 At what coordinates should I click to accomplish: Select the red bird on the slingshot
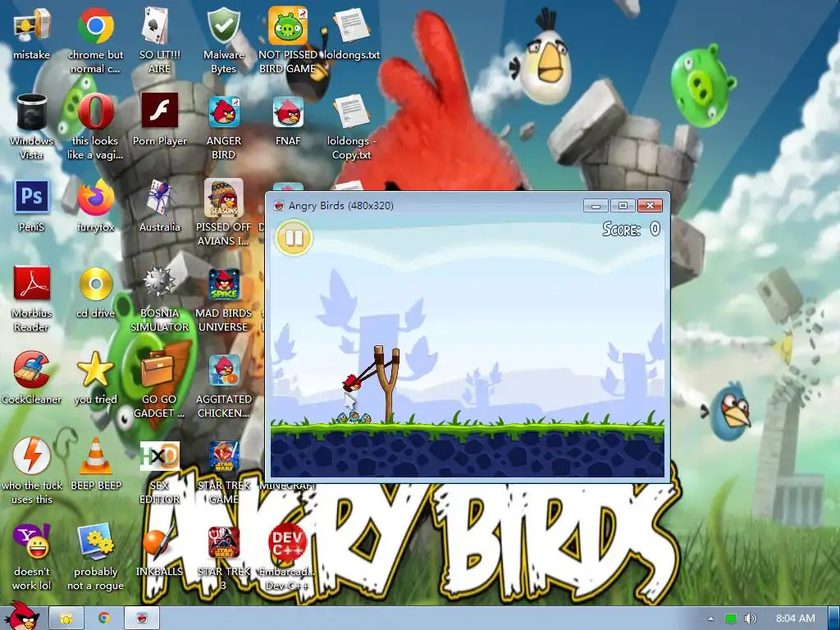(352, 382)
